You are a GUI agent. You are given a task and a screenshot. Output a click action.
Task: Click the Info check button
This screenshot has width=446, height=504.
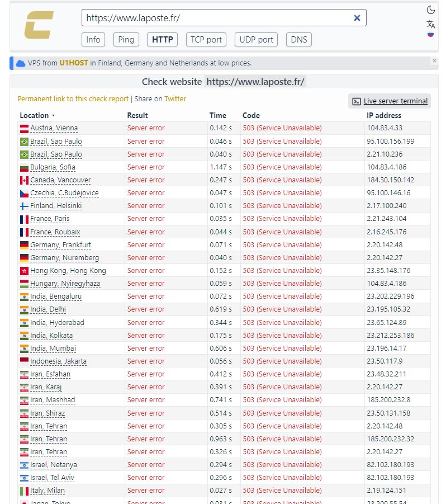[93, 39]
